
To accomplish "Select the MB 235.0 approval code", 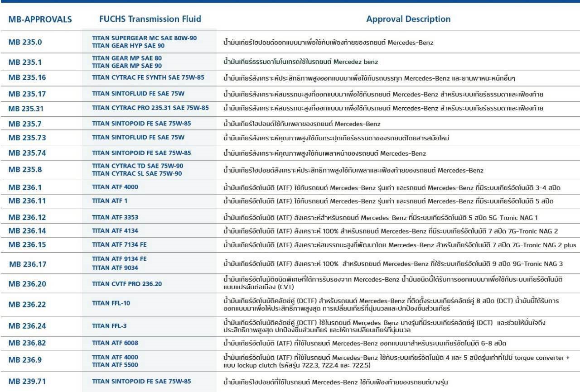I will (x=25, y=42).
